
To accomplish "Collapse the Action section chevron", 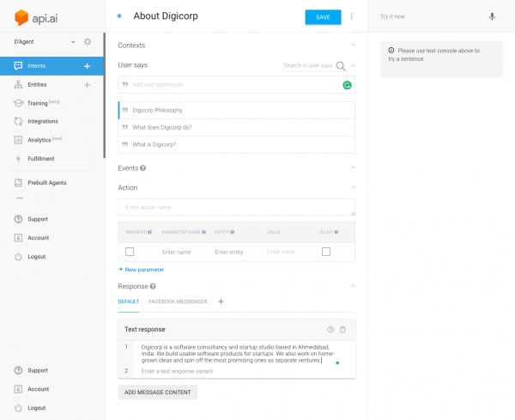I will click(x=353, y=187).
